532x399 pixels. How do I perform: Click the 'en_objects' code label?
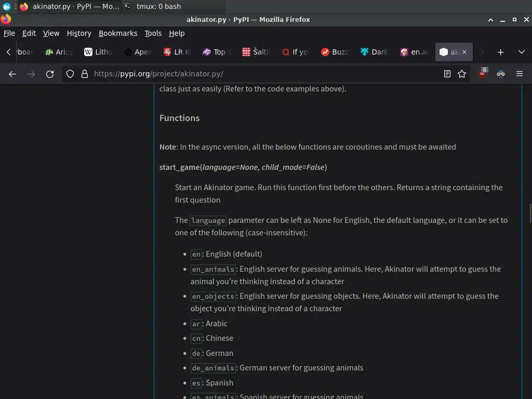pos(213,297)
